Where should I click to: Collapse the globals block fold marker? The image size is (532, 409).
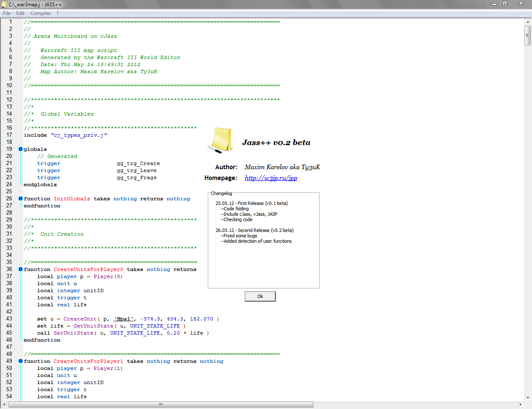tap(20, 149)
